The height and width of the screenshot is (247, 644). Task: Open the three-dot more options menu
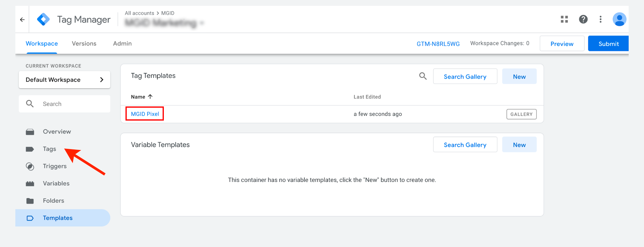pyautogui.click(x=600, y=19)
